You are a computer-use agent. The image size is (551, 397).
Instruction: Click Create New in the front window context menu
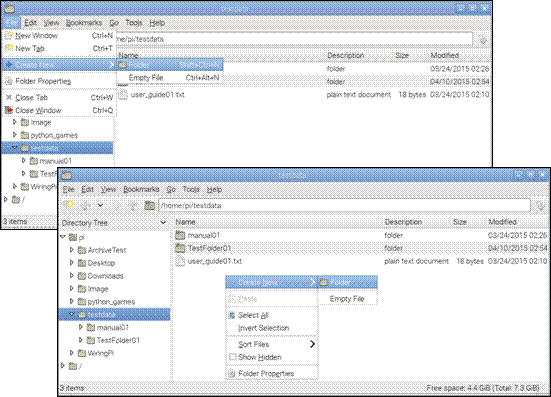pos(271,282)
